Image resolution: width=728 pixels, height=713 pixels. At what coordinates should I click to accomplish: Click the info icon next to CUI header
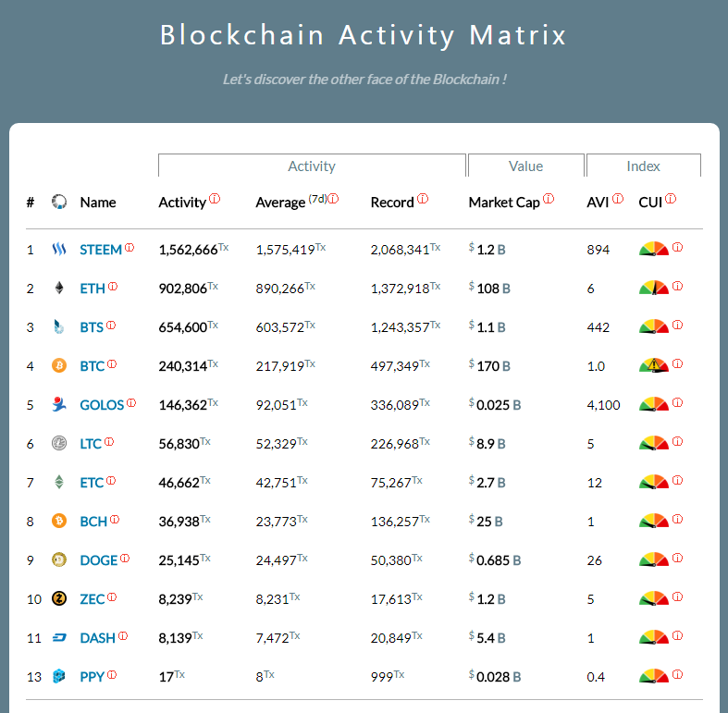point(671,199)
